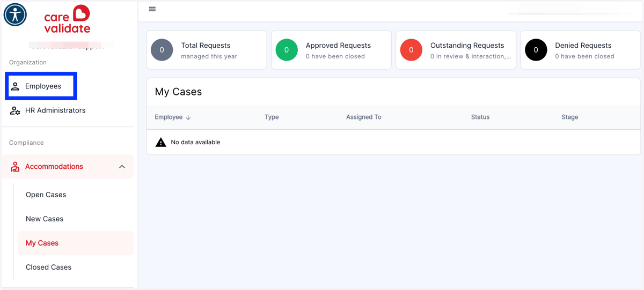This screenshot has width=644, height=290.
Task: Sort by Employee using the arrow icon
Action: (188, 117)
